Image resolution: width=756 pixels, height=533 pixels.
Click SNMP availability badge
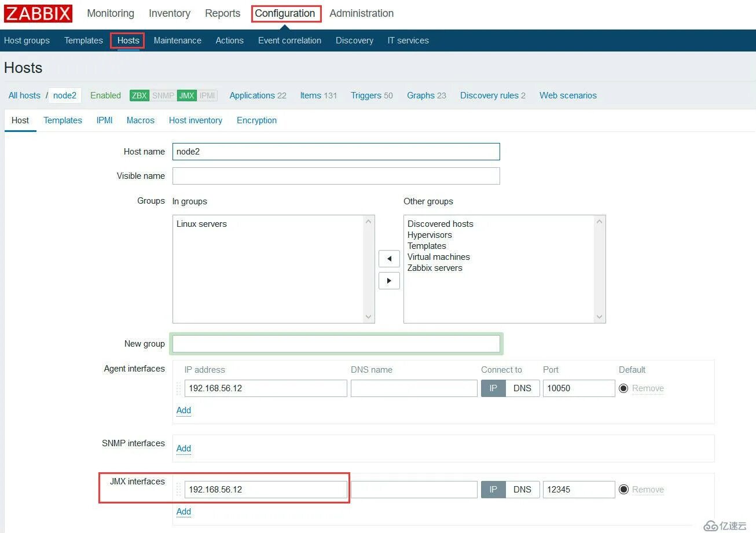(163, 95)
